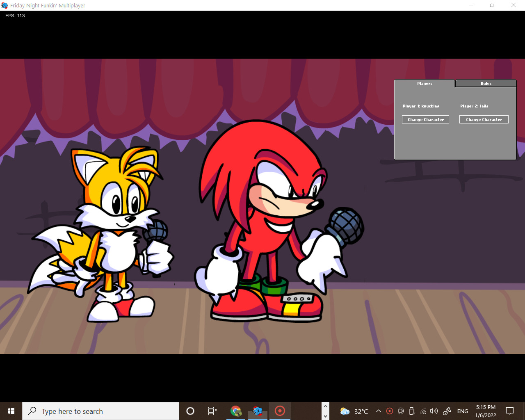Click the recording indicator in the system tray
This screenshot has height=420, width=525.
[x=390, y=411]
